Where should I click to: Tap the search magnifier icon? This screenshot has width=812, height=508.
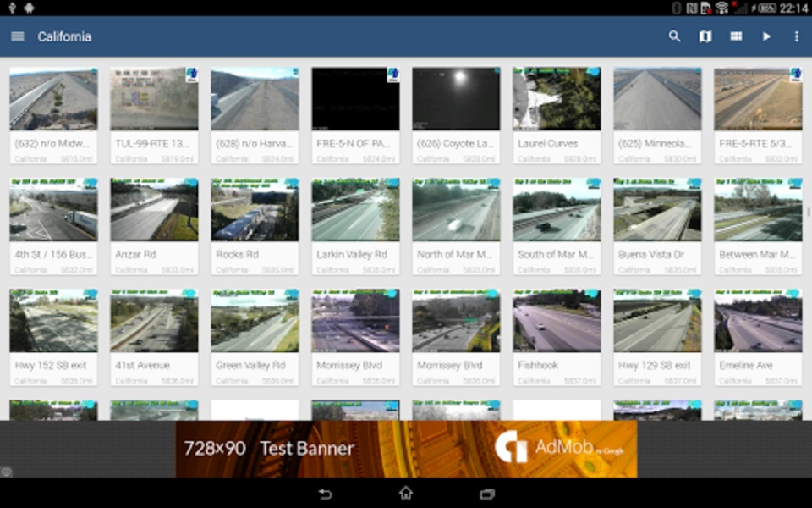point(674,36)
